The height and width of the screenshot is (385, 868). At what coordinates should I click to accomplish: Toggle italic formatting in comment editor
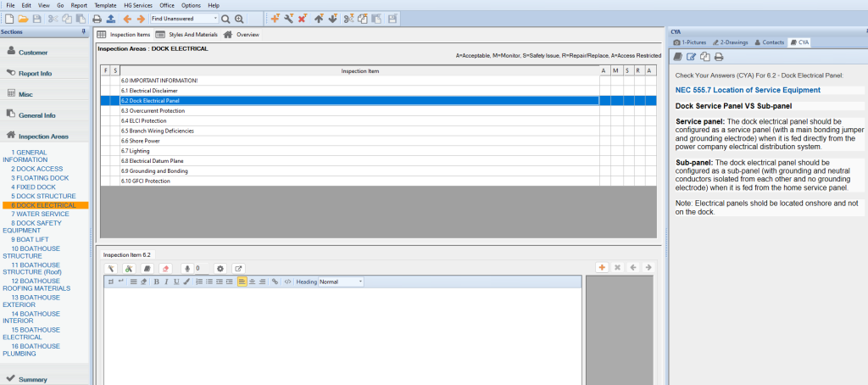click(166, 282)
